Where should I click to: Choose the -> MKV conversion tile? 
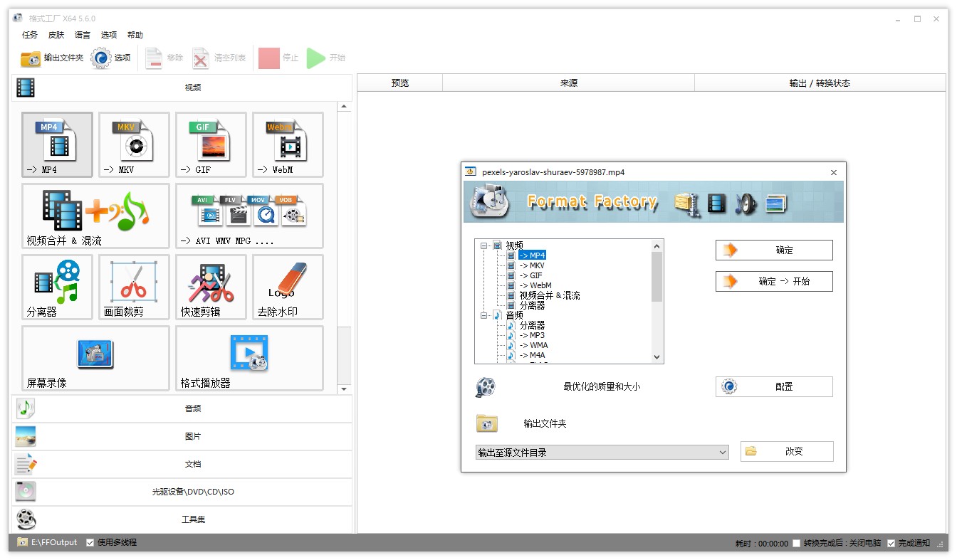click(134, 144)
